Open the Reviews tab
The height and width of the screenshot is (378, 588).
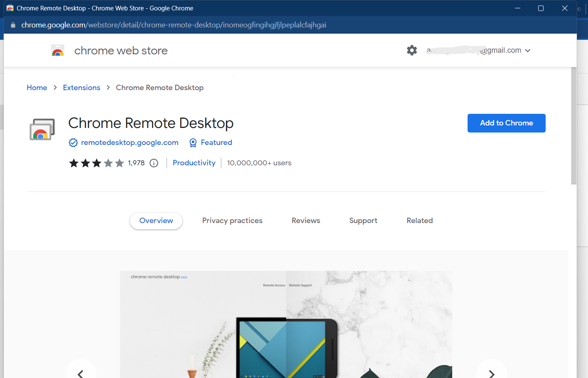[x=306, y=221]
